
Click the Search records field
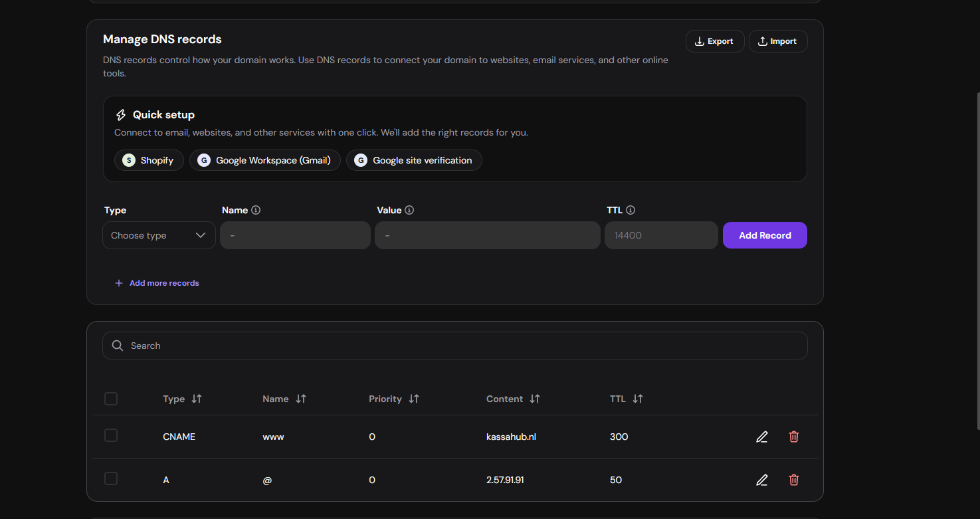(x=455, y=346)
